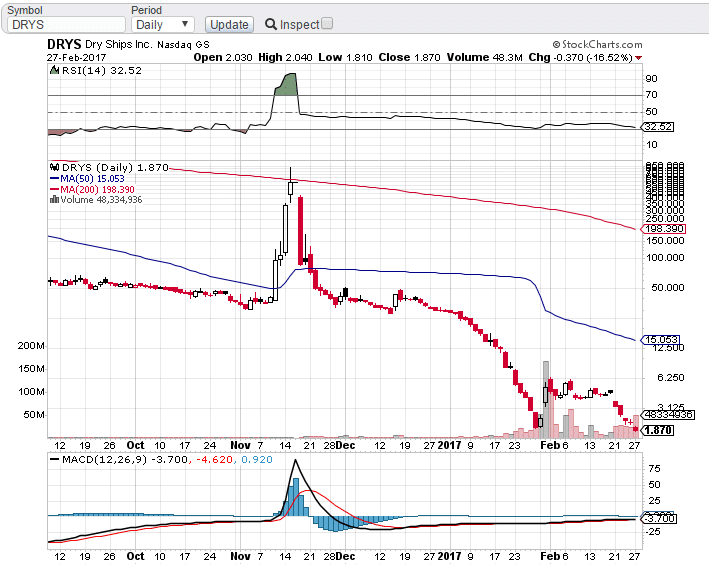Click the MACD histogram value 0.920
This screenshot has width=709, height=571.
[x=257, y=460]
